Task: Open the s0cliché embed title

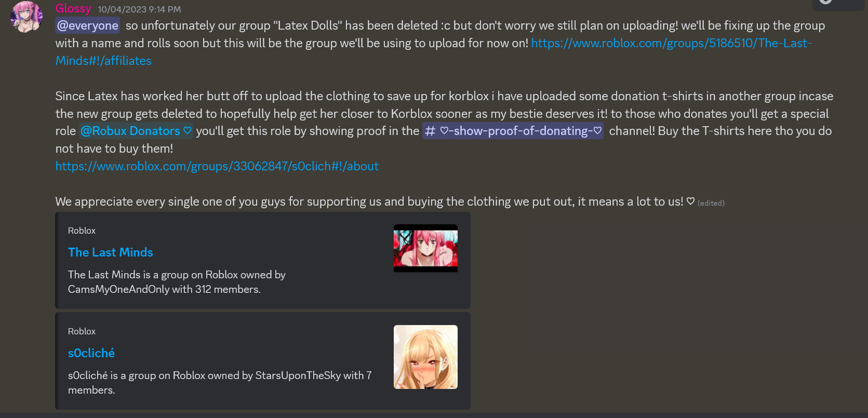Action: [91, 353]
